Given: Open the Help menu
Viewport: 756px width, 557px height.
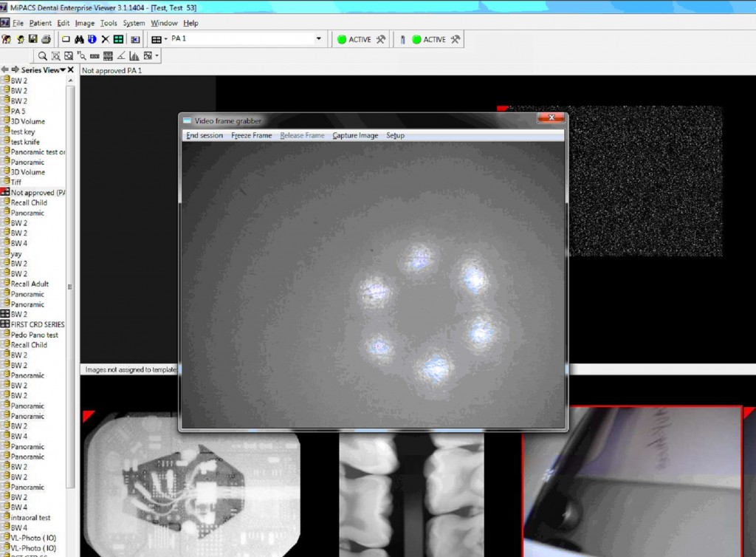Looking at the screenshot, I should pos(190,23).
